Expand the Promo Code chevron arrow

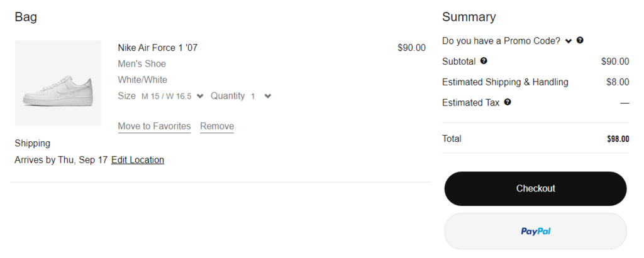pyautogui.click(x=569, y=41)
